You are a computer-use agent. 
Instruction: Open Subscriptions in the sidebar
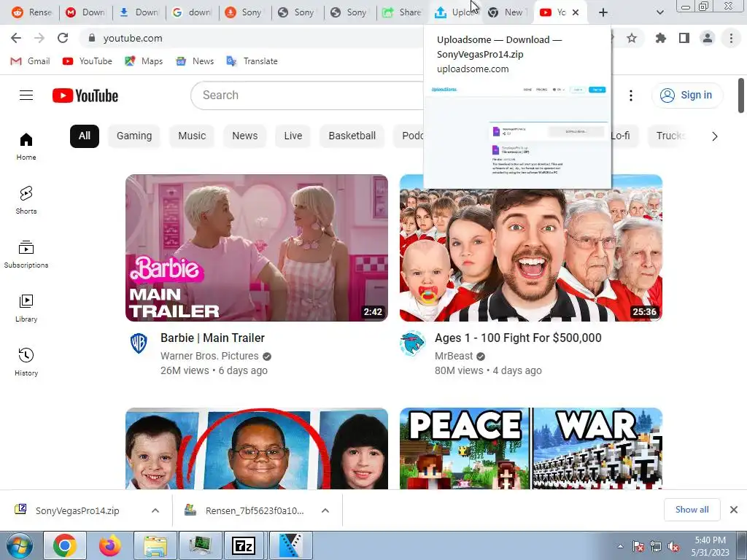pyautogui.click(x=26, y=254)
